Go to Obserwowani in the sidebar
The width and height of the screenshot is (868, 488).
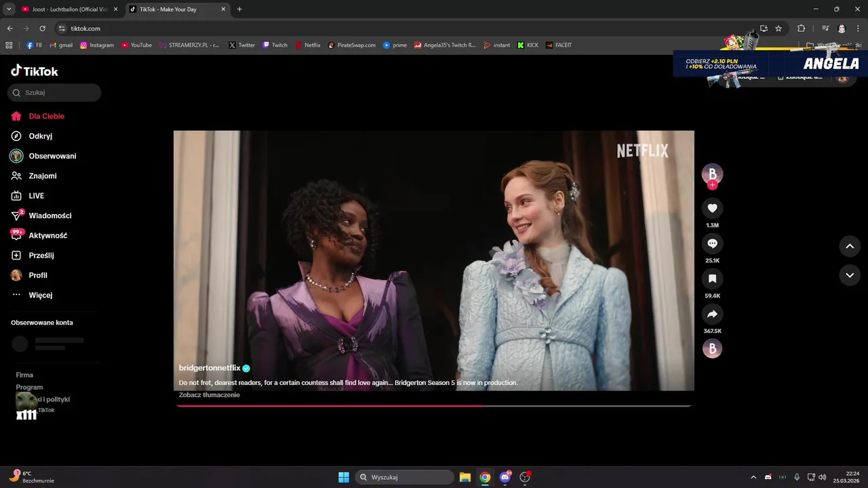click(x=43, y=156)
